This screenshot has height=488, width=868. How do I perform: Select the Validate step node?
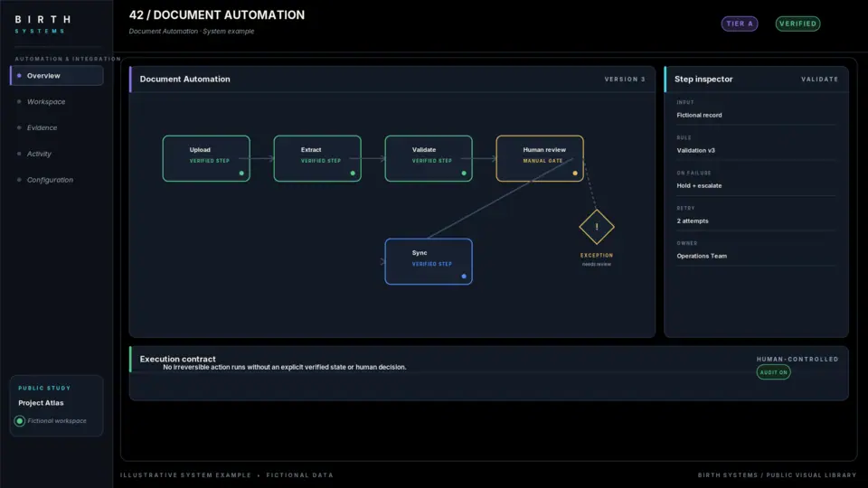click(x=429, y=158)
